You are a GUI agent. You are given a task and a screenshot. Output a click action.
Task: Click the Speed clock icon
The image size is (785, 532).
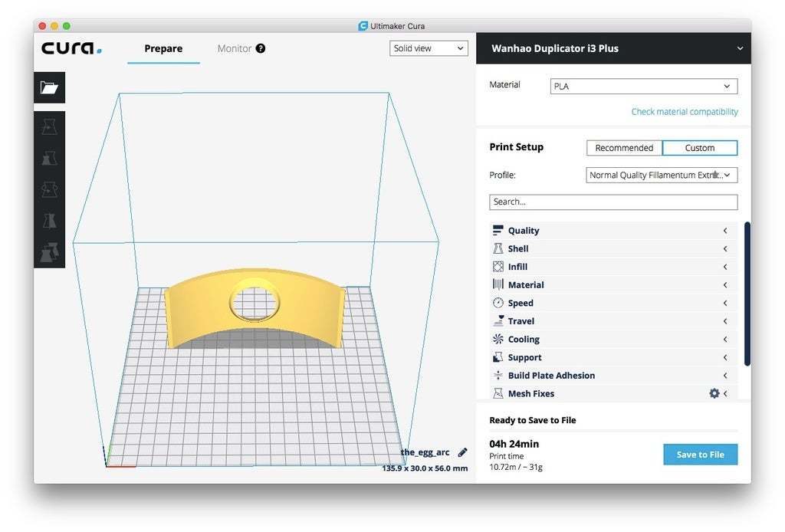click(x=498, y=303)
